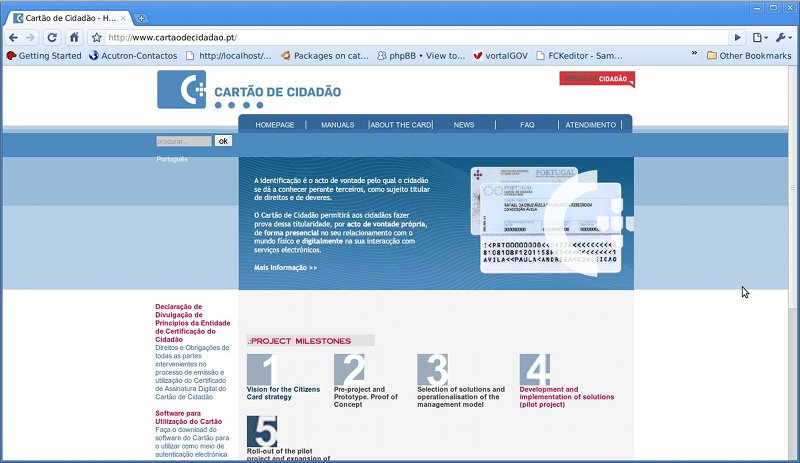
Task: Click the Go arrow beside address bar
Action: click(x=737, y=38)
